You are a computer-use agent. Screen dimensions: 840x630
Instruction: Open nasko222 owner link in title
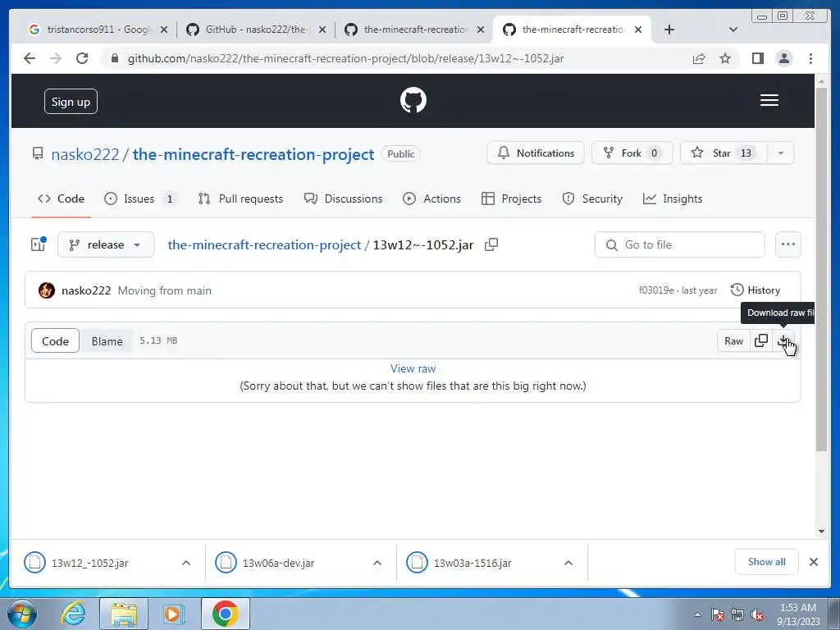tap(84, 154)
